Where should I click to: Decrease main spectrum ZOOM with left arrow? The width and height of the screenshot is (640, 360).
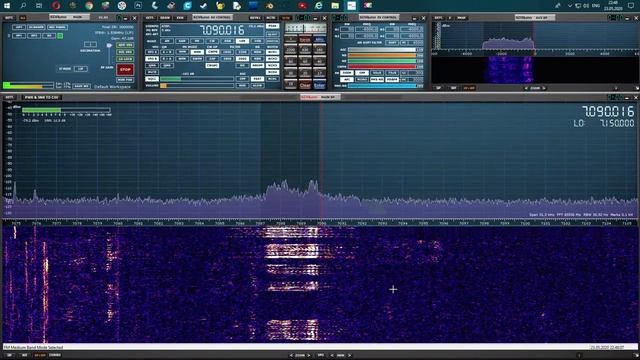pyautogui.click(x=291, y=355)
